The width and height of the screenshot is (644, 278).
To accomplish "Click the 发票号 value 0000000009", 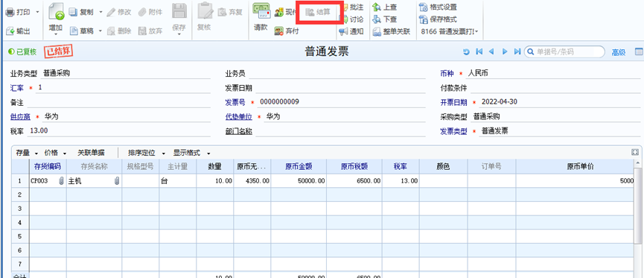I will [280, 101].
